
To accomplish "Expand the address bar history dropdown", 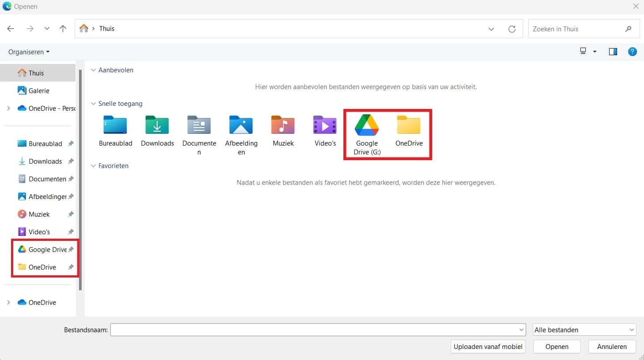I will point(491,29).
